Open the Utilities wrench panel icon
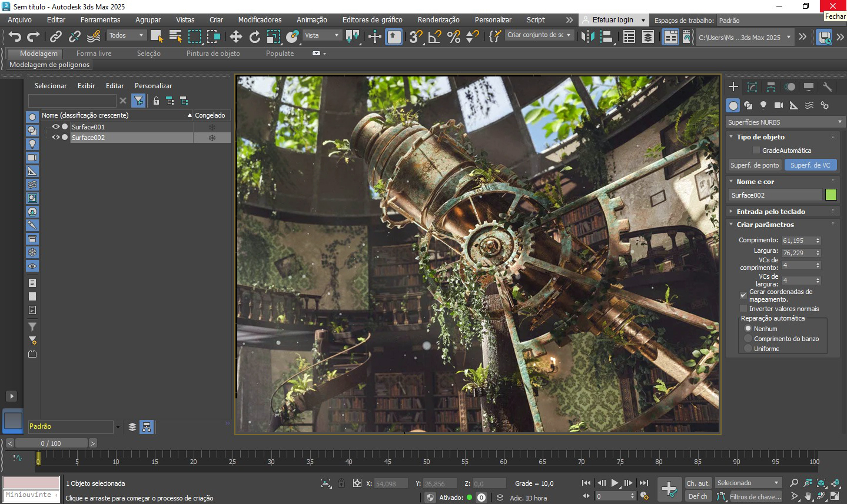 click(x=827, y=86)
